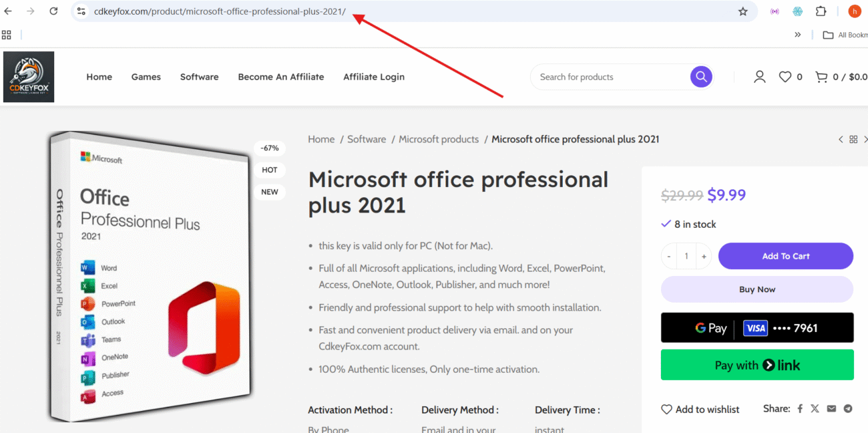Share product on X
The height and width of the screenshot is (433, 868).
tap(815, 409)
